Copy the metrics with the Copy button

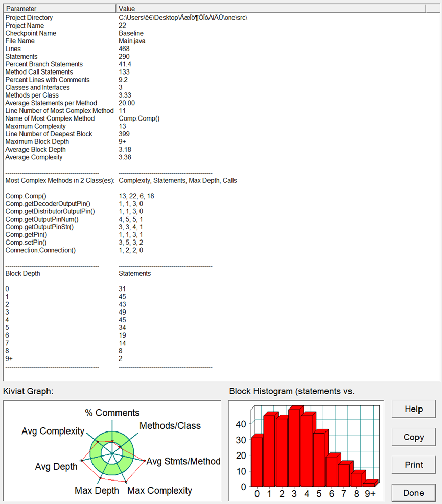coord(414,437)
